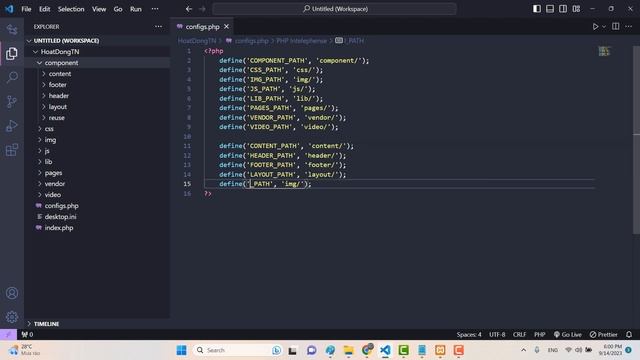This screenshot has width=640, height=360.
Task: Open the View menu
Action: point(99,9)
